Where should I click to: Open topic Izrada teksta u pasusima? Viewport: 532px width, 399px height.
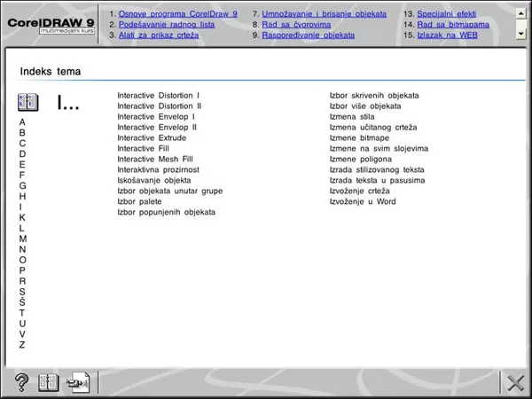(x=377, y=180)
